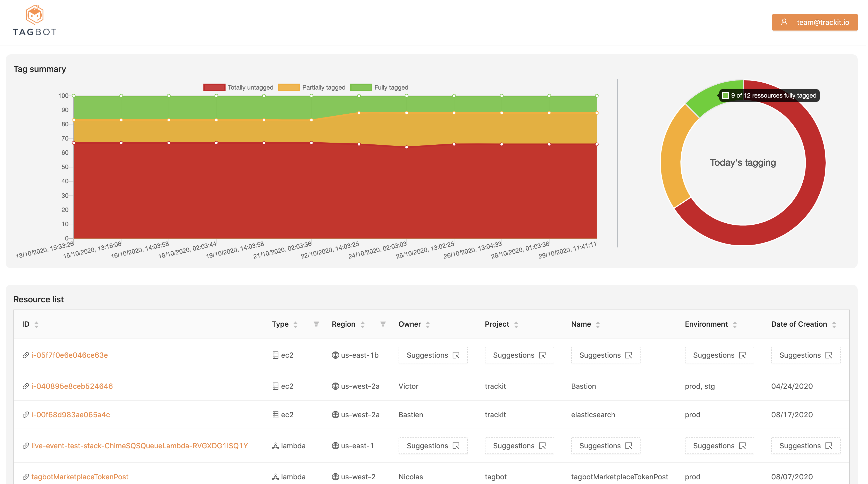Image resolution: width=868 pixels, height=484 pixels.
Task: Click the Type column filter funnel icon
Action: point(316,324)
